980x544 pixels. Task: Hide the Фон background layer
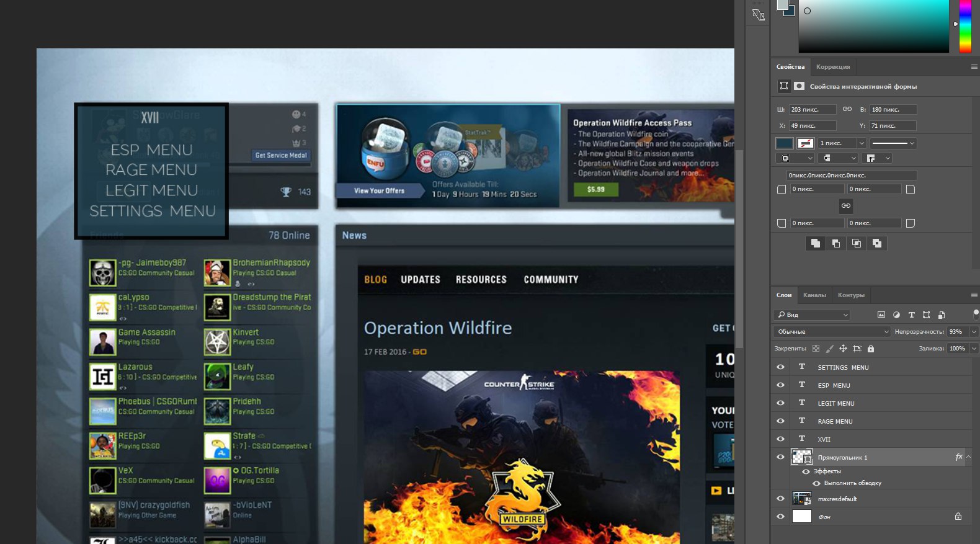(x=780, y=516)
